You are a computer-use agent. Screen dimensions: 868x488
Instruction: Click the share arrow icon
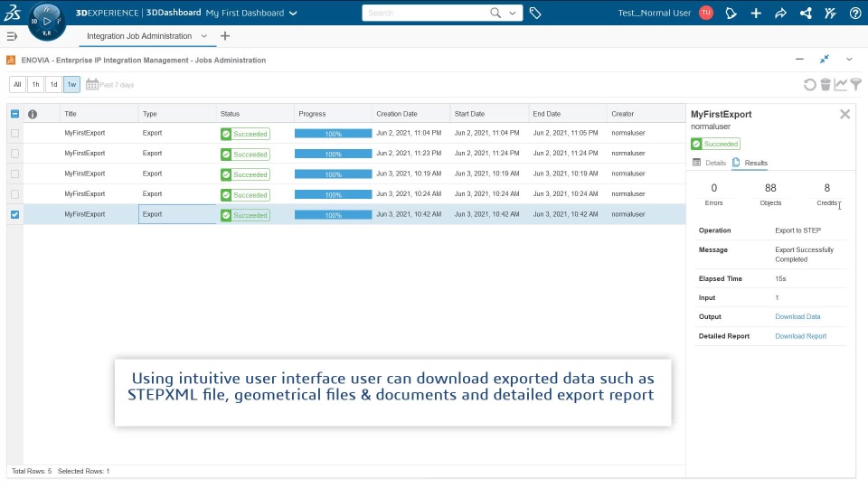780,13
